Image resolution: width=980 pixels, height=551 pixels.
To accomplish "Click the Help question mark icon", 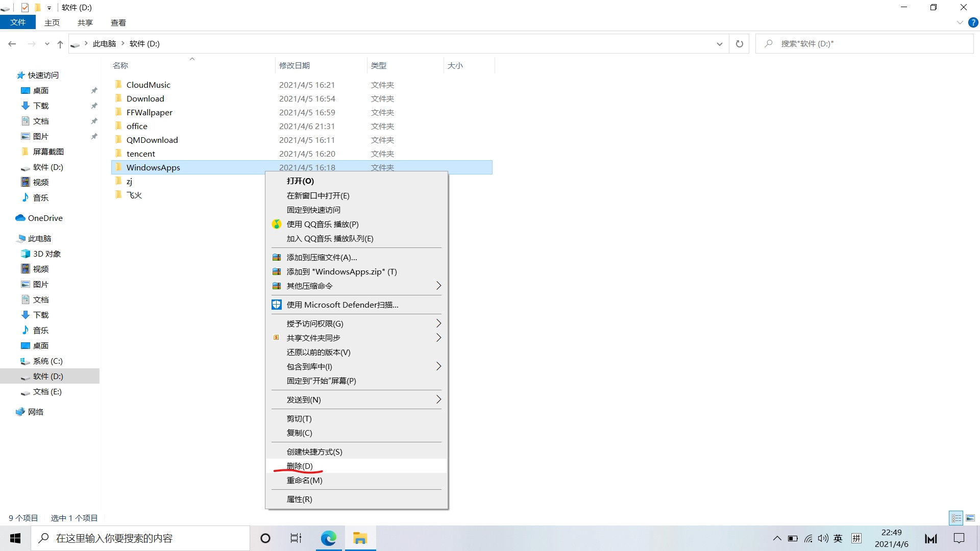I will pos(973,22).
